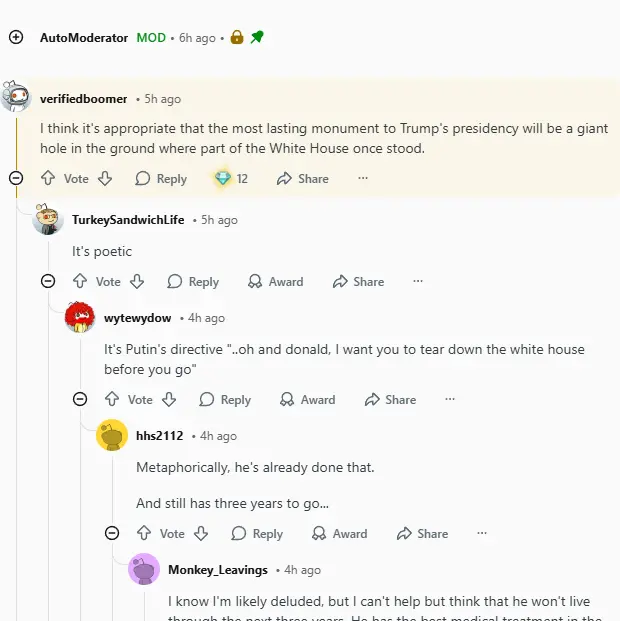Expand the collapsed AutoModerator comment

[16, 37]
